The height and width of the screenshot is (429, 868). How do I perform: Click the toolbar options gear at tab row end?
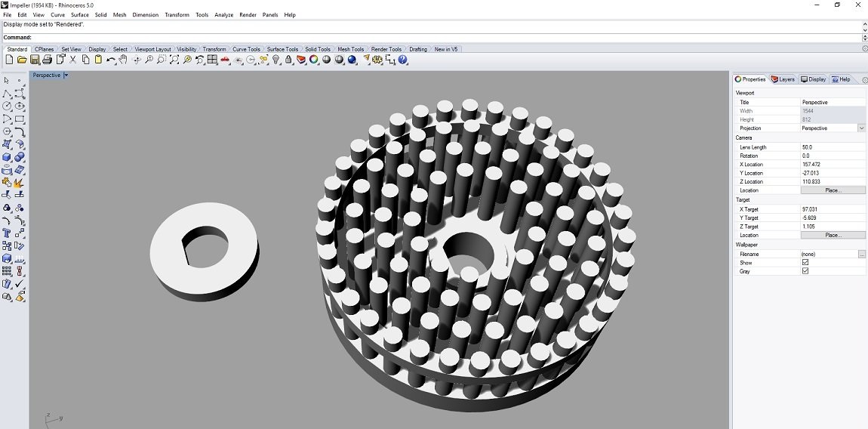(x=865, y=49)
